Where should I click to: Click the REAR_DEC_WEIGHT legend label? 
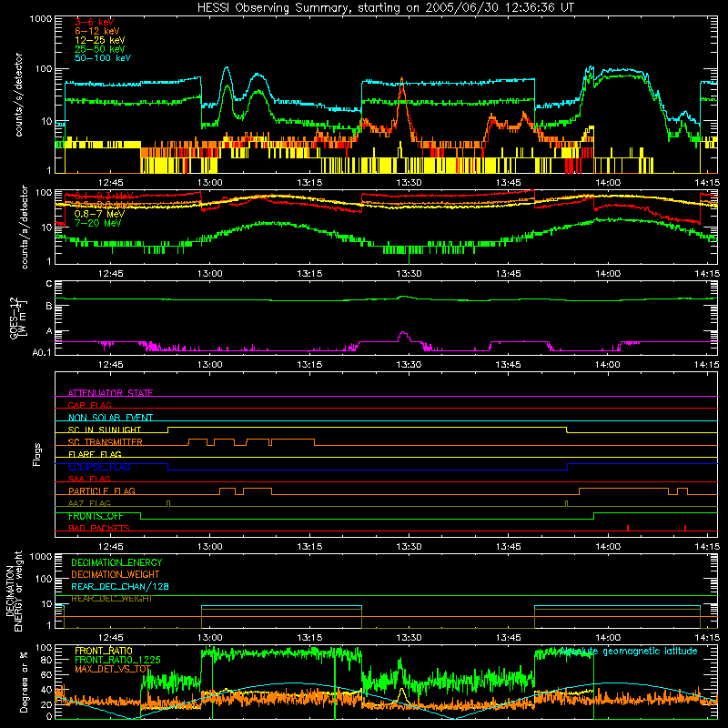111,599
